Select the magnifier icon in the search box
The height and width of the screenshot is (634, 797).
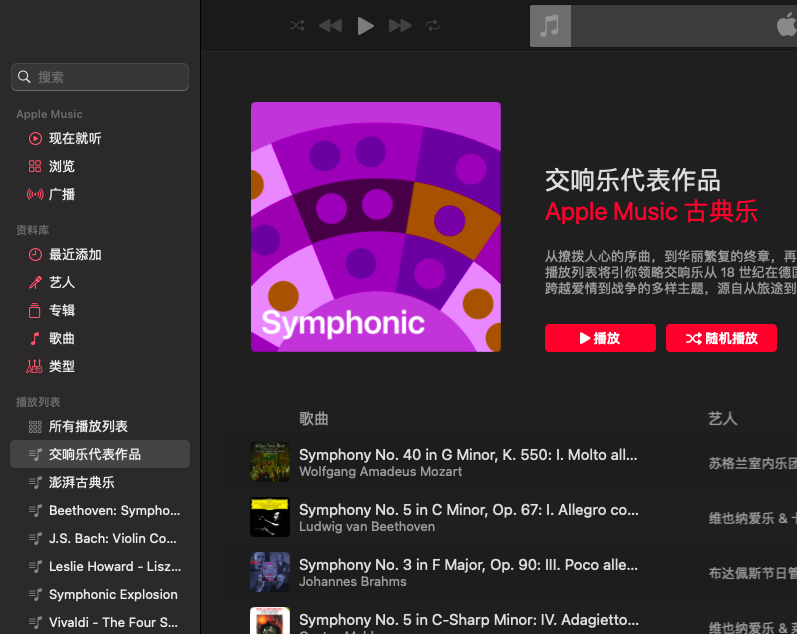coord(24,77)
